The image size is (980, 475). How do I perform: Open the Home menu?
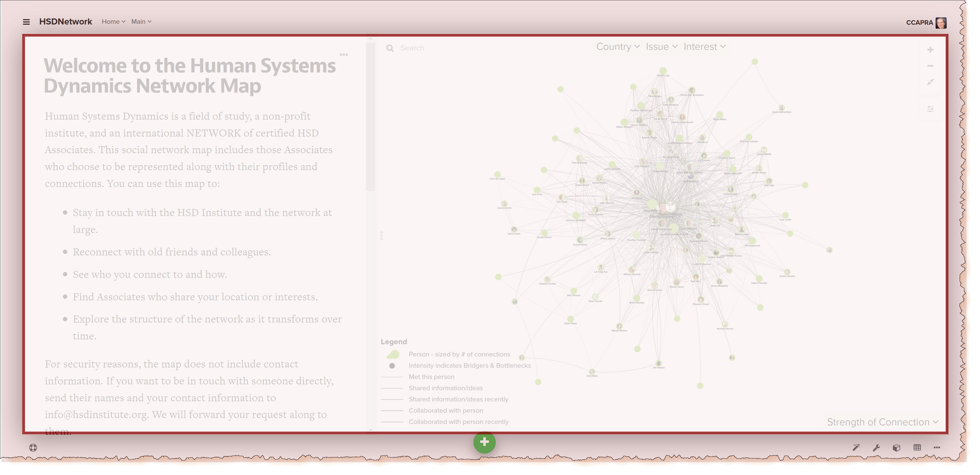113,22
